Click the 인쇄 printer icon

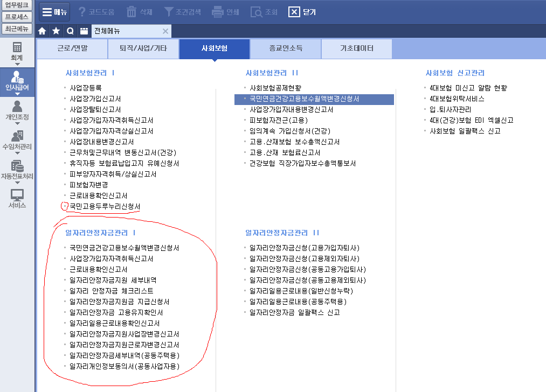(x=218, y=12)
